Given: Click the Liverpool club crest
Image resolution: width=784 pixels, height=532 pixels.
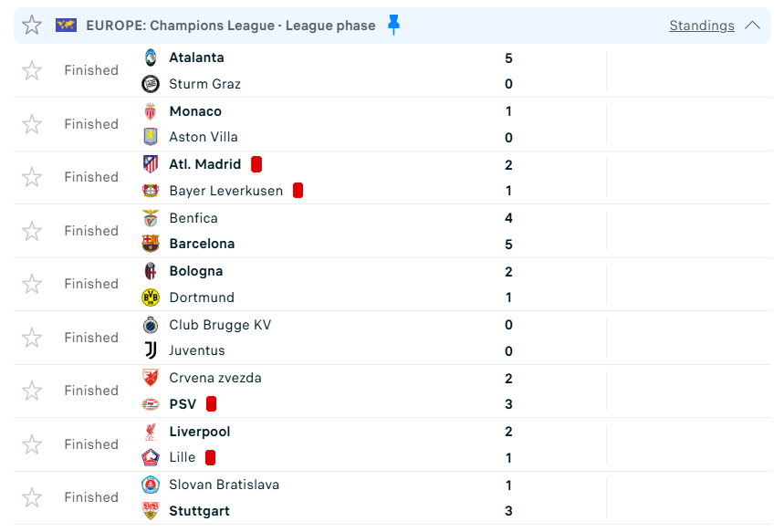Looking at the screenshot, I should pos(151,432).
